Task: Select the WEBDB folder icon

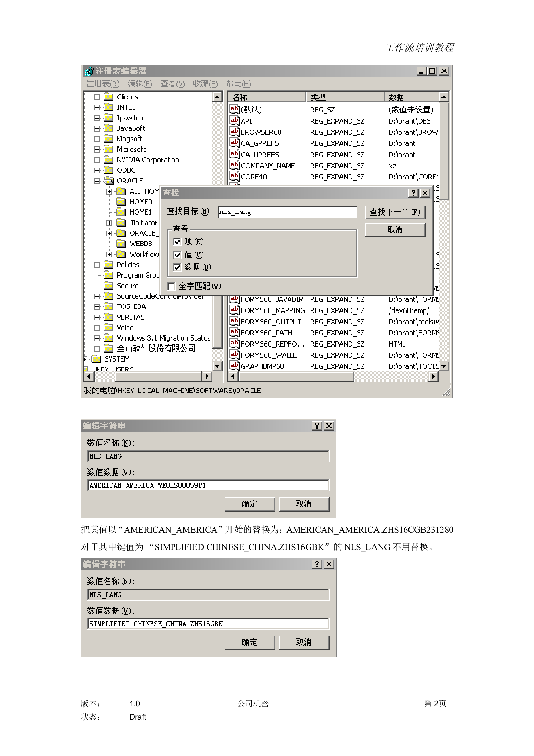Action: [x=121, y=243]
